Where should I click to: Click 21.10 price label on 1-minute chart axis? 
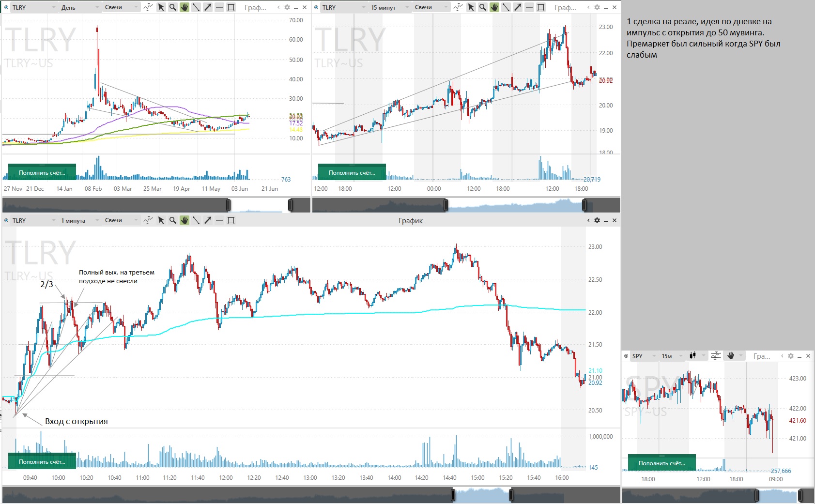pyautogui.click(x=595, y=371)
